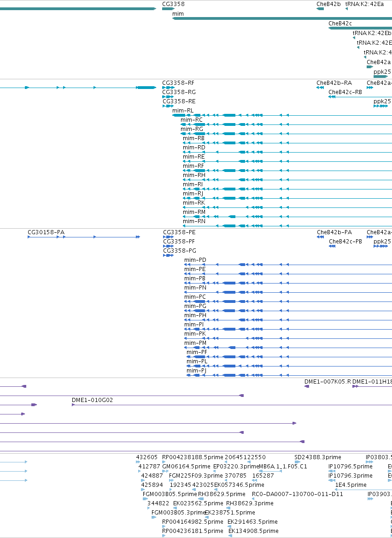Select the mim-PM protein label
Screen dimensions: 392x538
pyautogui.click(x=195, y=343)
